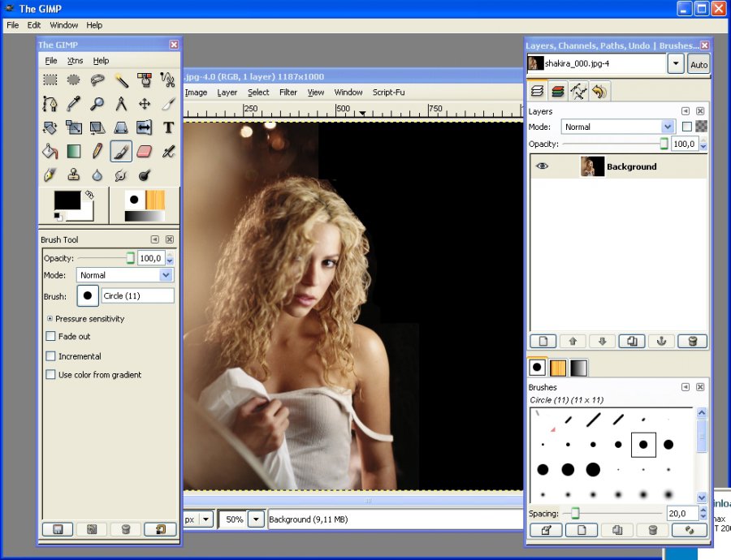Select the Zoom magnifier tool
The height and width of the screenshot is (560, 731).
click(x=97, y=104)
